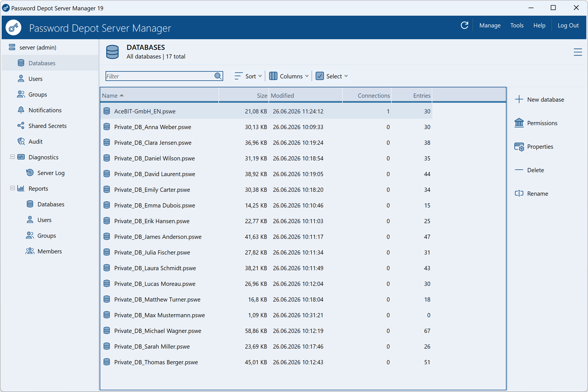Open Databases under Reports
Image resolution: width=588 pixels, height=392 pixels.
[51, 204]
